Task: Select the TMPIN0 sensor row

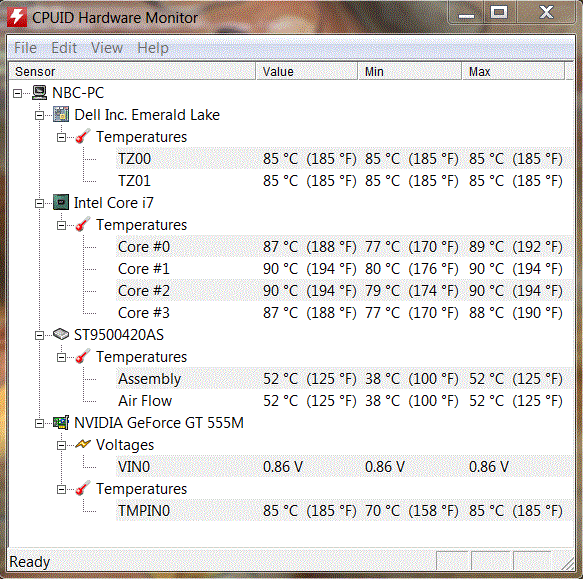Action: pyautogui.click(x=344, y=511)
